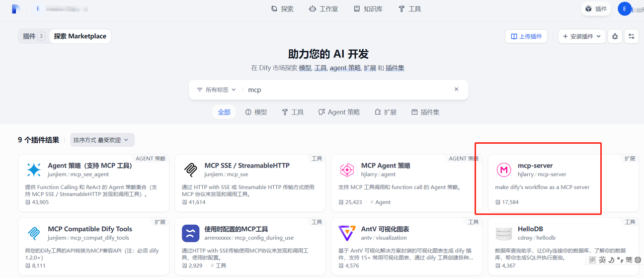Click the Agent 策略 (支持 MCP 工具) plugin icon

(34, 170)
